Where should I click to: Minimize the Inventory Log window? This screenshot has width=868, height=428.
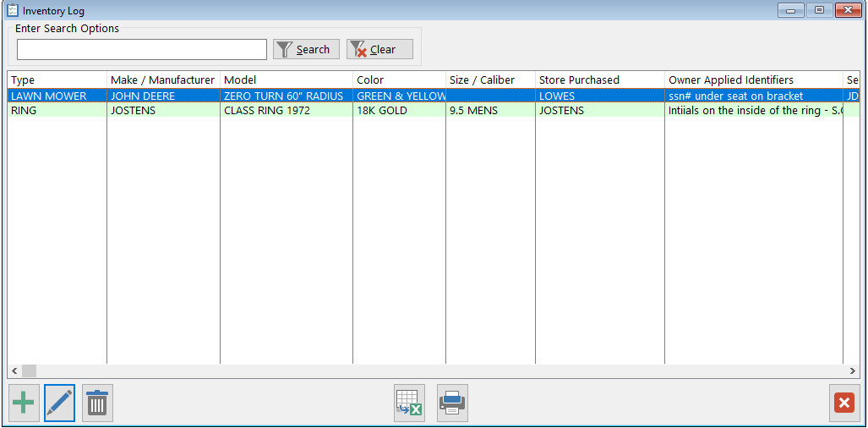pos(791,10)
